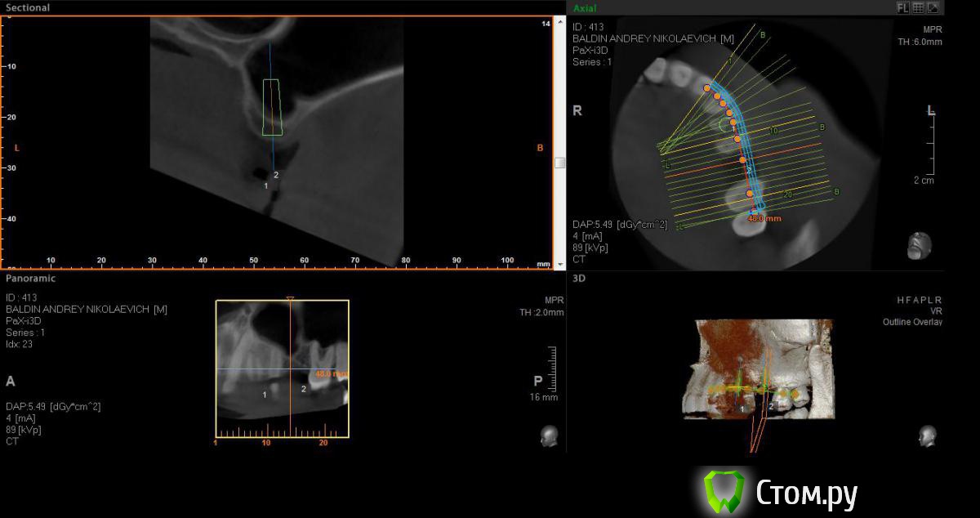Click the orientation head icon in 3D view

coord(927,435)
